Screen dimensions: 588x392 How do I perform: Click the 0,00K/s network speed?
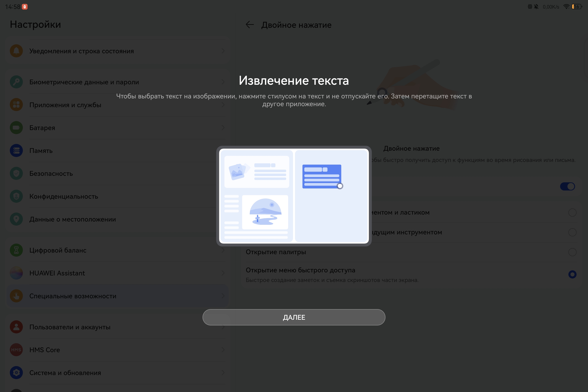[551, 7]
